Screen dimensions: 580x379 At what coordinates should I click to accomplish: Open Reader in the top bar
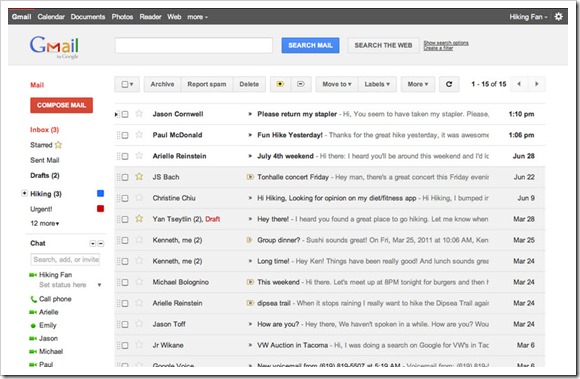click(150, 17)
